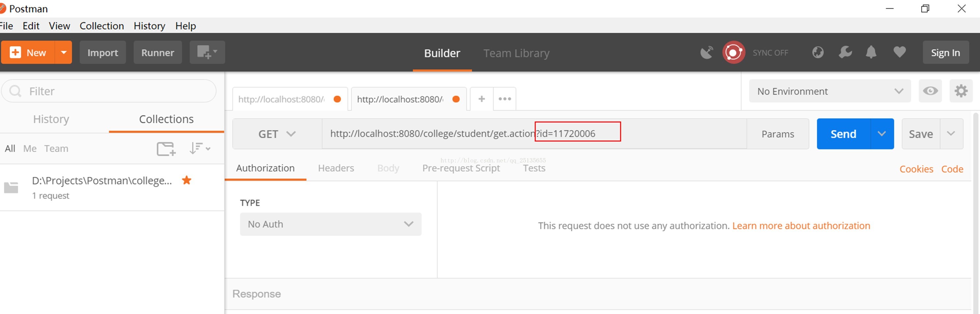This screenshot has width=980, height=314.
Task: Toggle the orange favorite star
Action: (x=186, y=180)
